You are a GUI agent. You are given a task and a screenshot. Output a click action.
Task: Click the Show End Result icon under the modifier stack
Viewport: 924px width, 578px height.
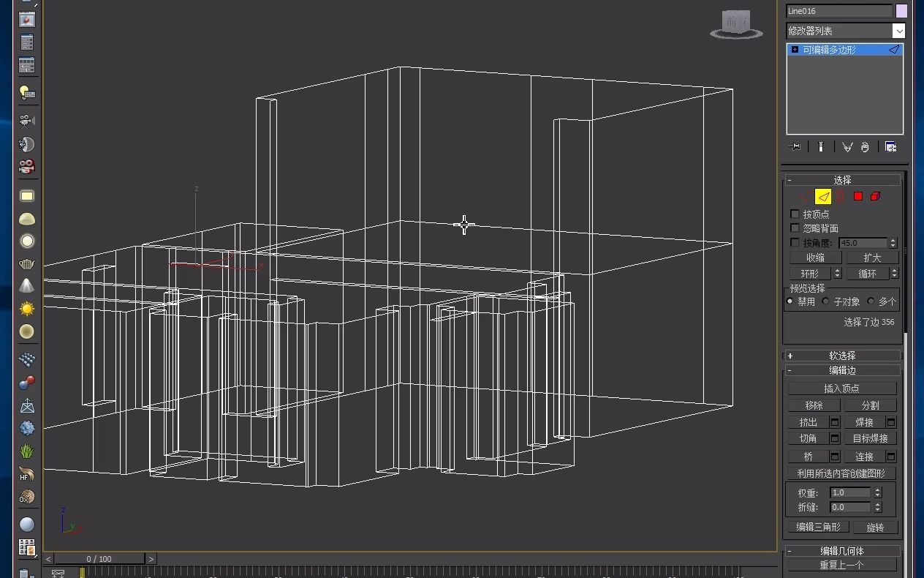coord(821,146)
